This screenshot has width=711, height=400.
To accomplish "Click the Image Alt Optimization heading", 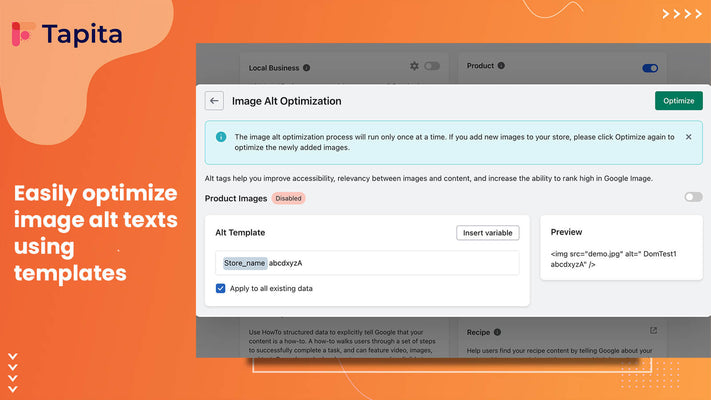I will click(286, 101).
